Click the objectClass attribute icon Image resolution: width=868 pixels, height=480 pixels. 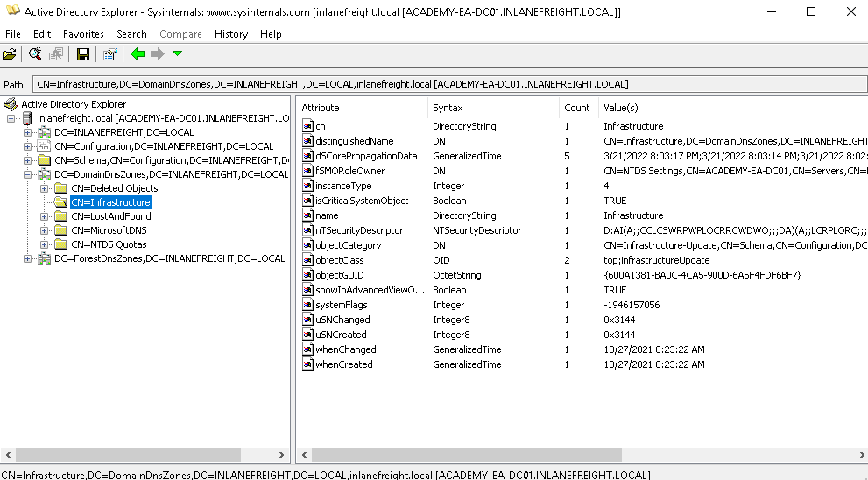tap(307, 260)
